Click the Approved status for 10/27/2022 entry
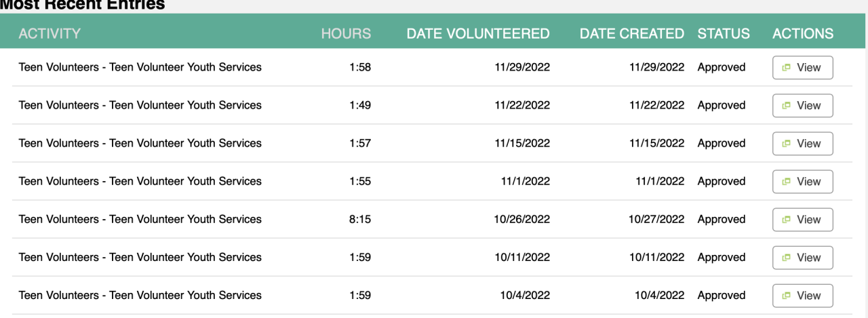868x318 pixels. (x=722, y=219)
